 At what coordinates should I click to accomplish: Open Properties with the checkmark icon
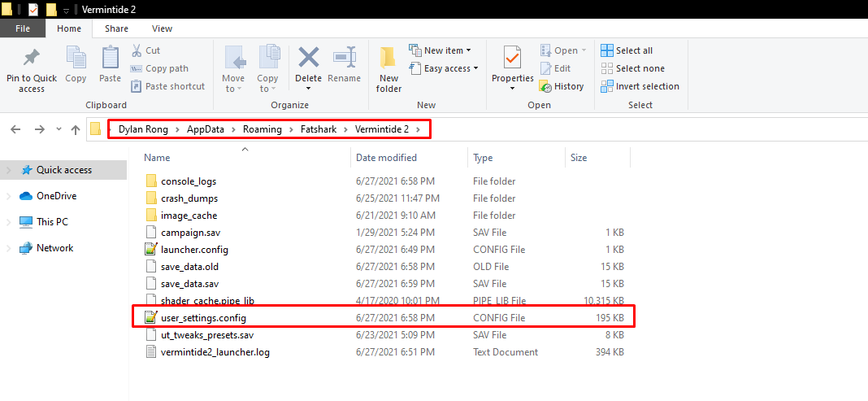click(x=512, y=59)
